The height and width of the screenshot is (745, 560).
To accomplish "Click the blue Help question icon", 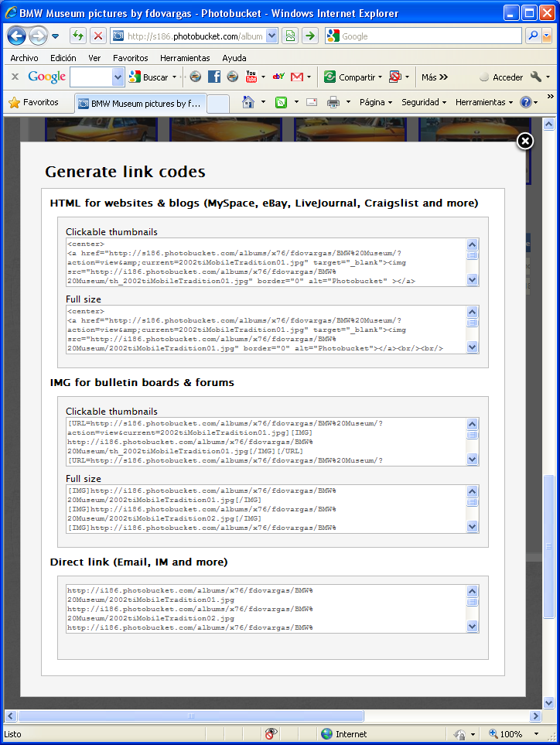I will coord(525,102).
